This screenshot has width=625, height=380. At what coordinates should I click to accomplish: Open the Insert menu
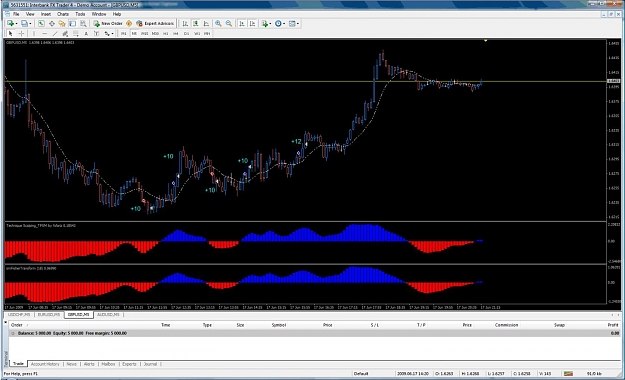click(46, 14)
